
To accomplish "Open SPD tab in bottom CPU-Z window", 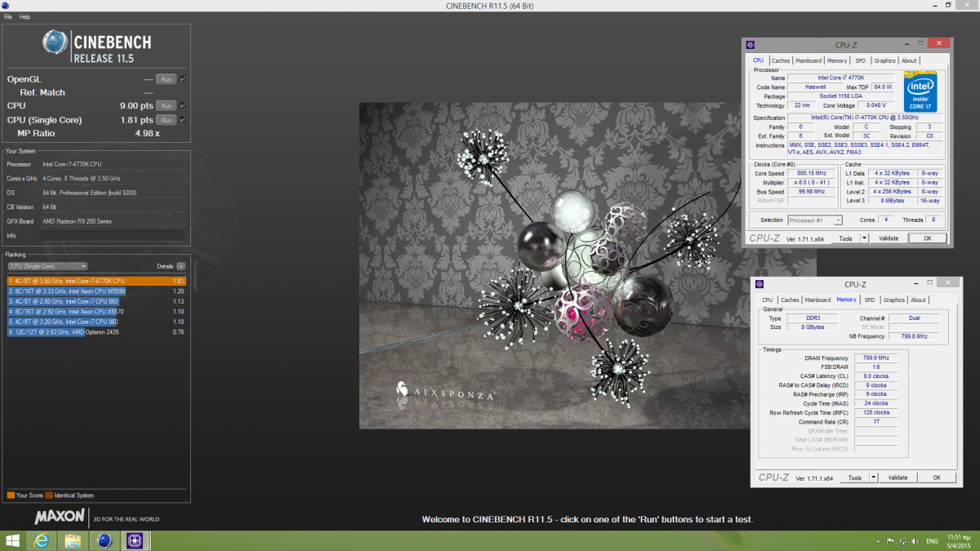I will pyautogui.click(x=870, y=300).
